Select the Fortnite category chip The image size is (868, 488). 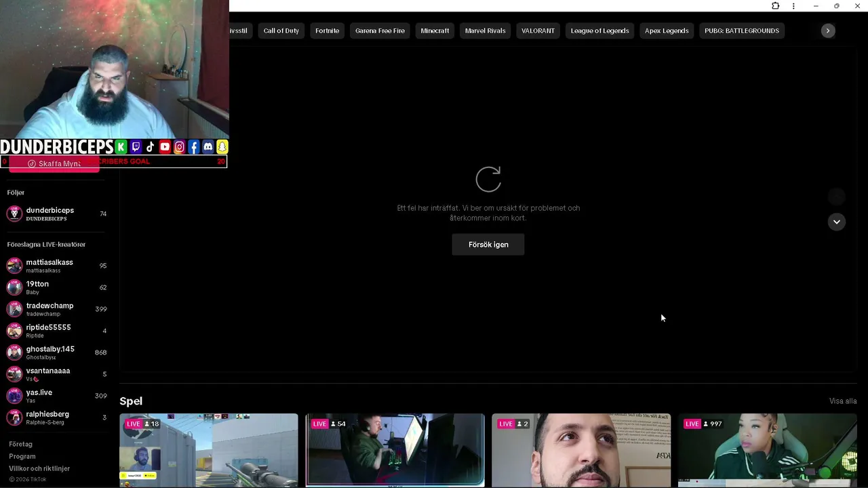click(x=327, y=30)
